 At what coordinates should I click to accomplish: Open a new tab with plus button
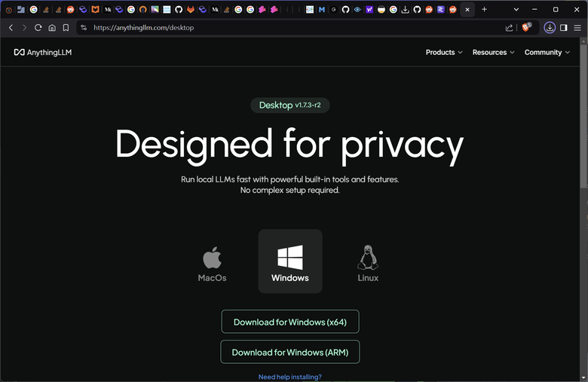coord(484,9)
